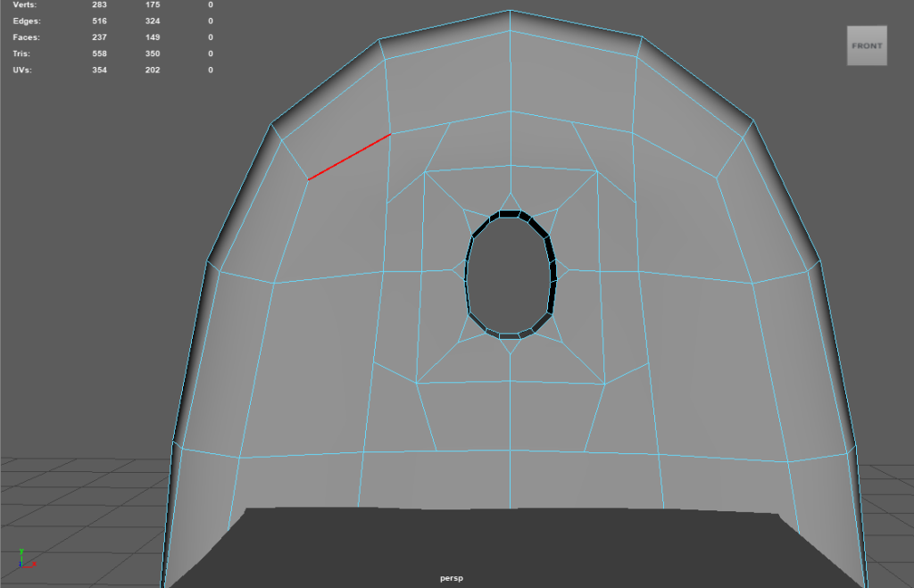Click inside the oval hole in the mesh

[x=509, y=275]
